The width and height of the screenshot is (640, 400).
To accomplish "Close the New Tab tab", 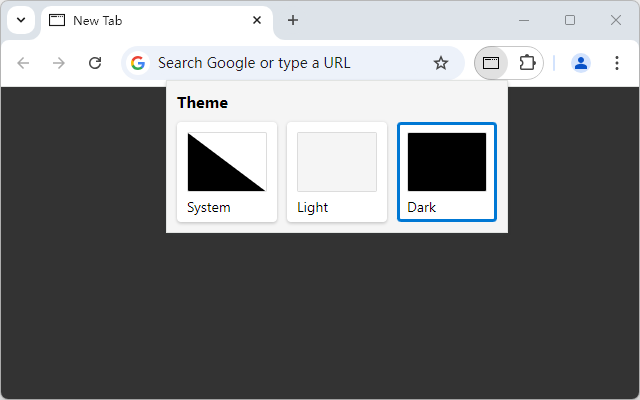I will (x=258, y=20).
